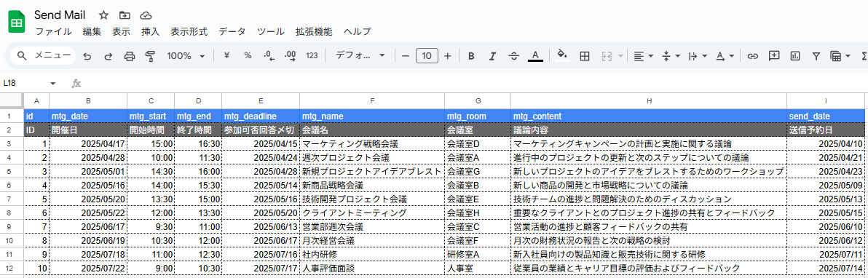Click the 送信予約日 header cell
Image resolution: width=868 pixels, height=278 pixels.
[x=825, y=130]
